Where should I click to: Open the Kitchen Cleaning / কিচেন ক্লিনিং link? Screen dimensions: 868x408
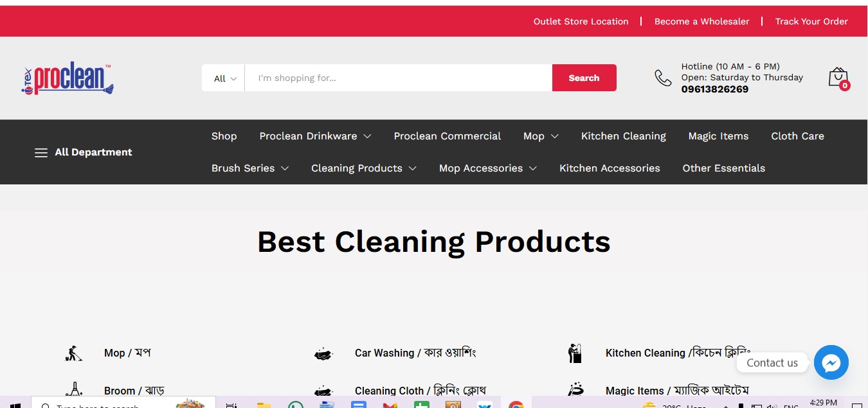(678, 353)
